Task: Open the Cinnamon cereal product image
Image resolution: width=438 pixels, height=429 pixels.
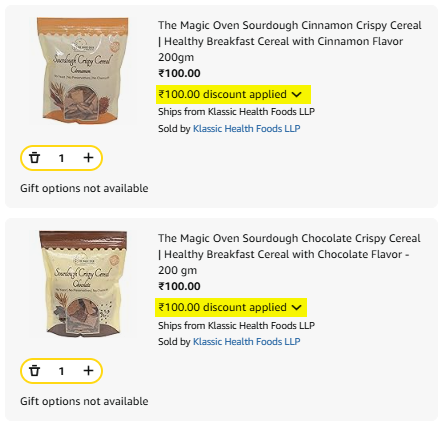Action: (x=82, y=70)
